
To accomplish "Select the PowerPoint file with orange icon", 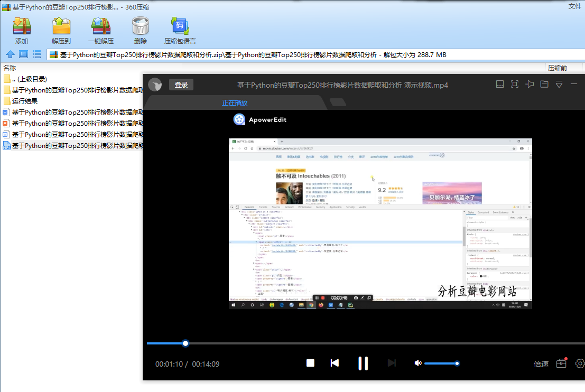I will pos(73,124).
